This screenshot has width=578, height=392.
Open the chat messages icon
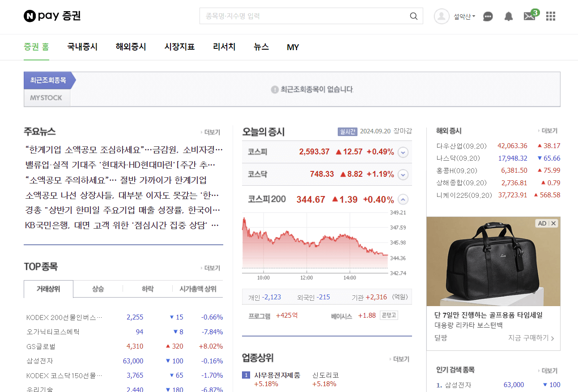[x=488, y=17]
